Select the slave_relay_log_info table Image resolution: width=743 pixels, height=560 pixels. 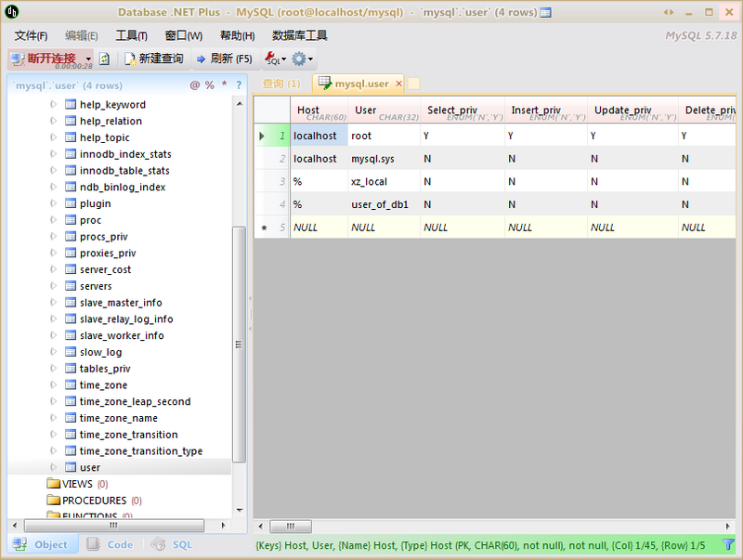126,319
